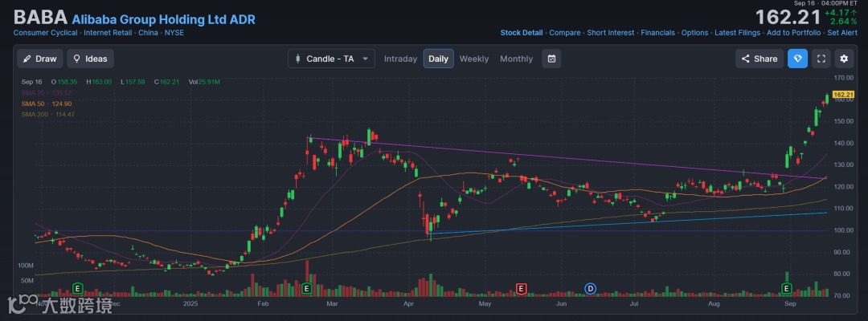Open the Financials page
Image resolution: width=868 pixels, height=321 pixels.
tap(657, 33)
